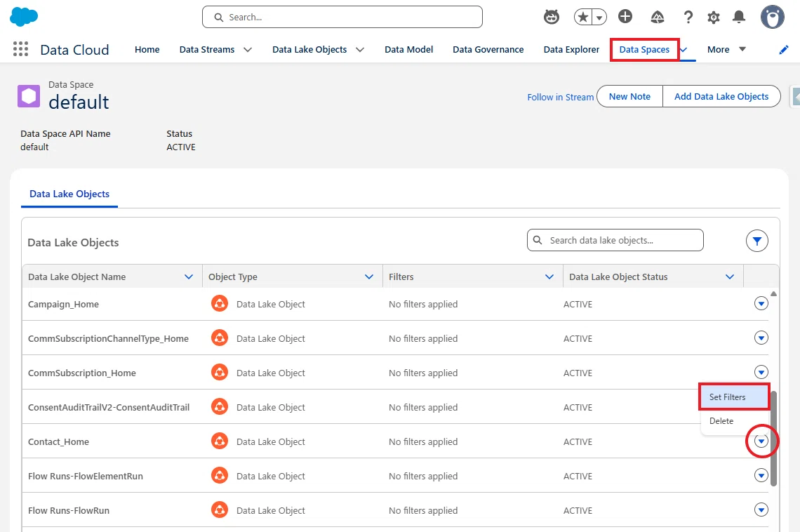Open the App Launcher grid icon
The width and height of the screenshot is (800, 532).
click(20, 49)
